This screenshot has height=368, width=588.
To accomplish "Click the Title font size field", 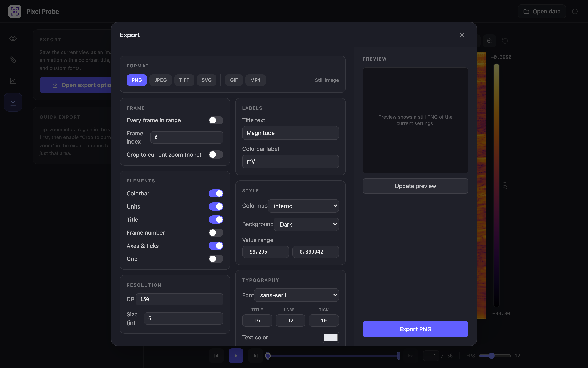I will [x=257, y=321].
